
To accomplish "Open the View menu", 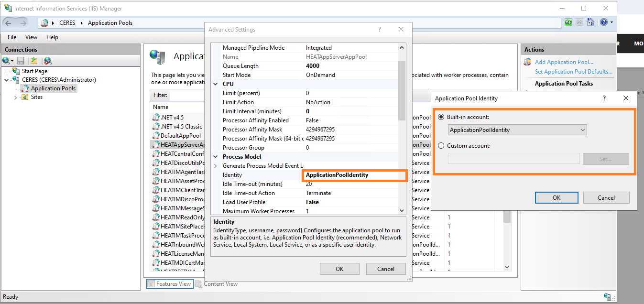I will point(31,37).
